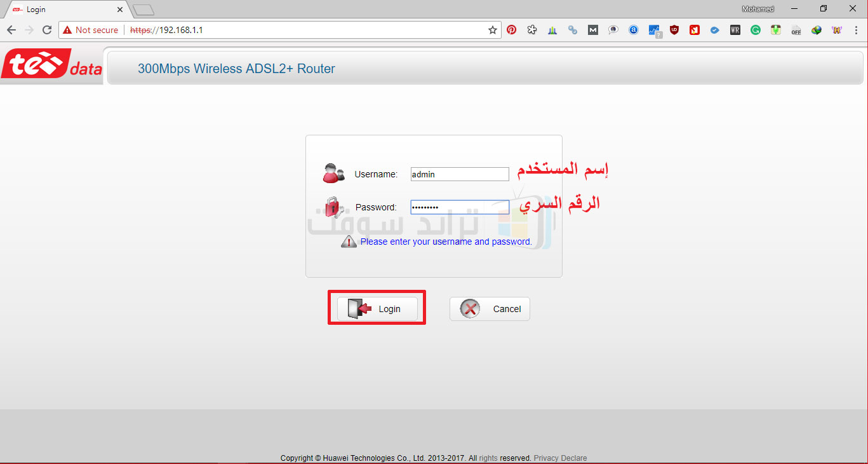Open the blue chain link extension
The width and height of the screenshot is (868, 464).
573,30
